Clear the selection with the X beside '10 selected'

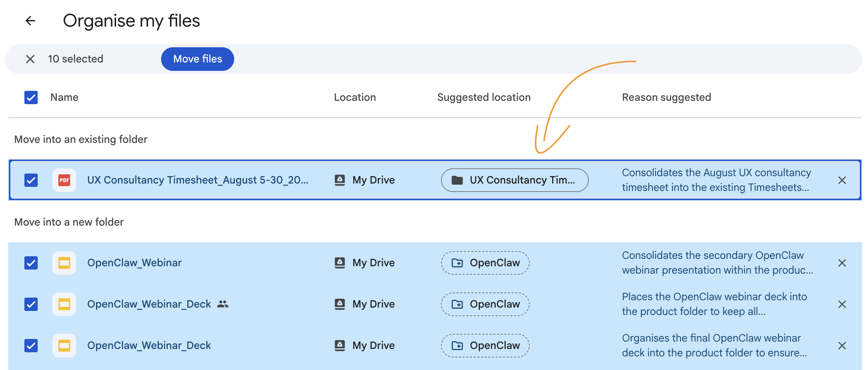tap(30, 59)
